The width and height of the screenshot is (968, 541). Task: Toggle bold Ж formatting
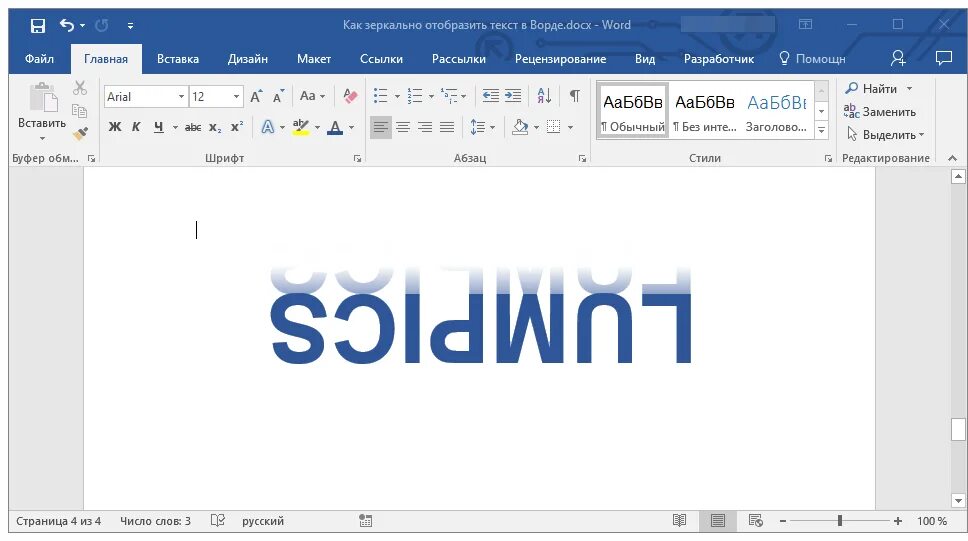point(115,127)
